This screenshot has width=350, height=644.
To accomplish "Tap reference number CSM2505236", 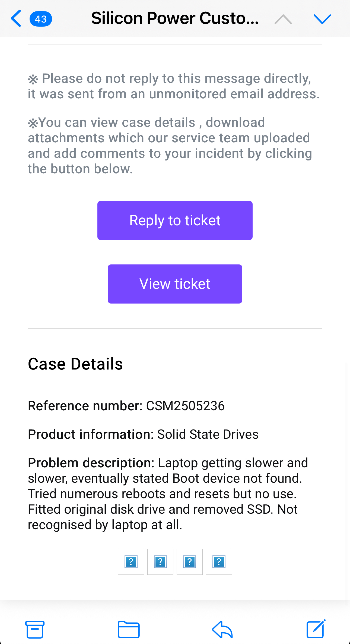I will point(185,406).
